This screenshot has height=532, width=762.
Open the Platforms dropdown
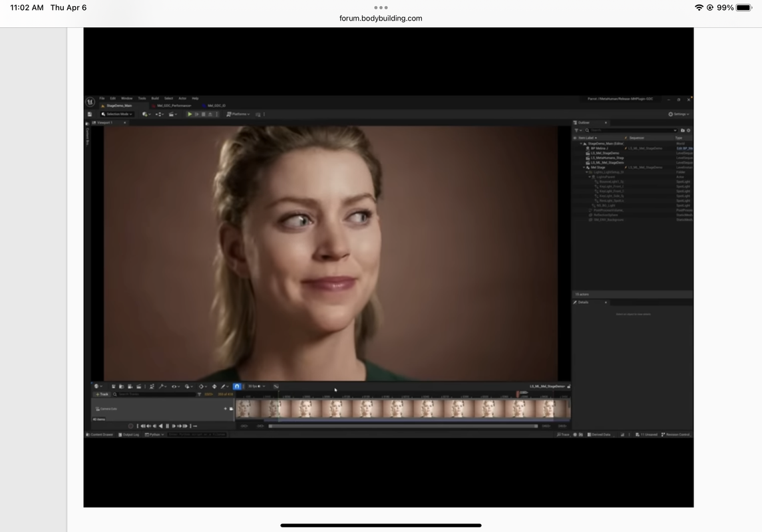[x=238, y=114]
